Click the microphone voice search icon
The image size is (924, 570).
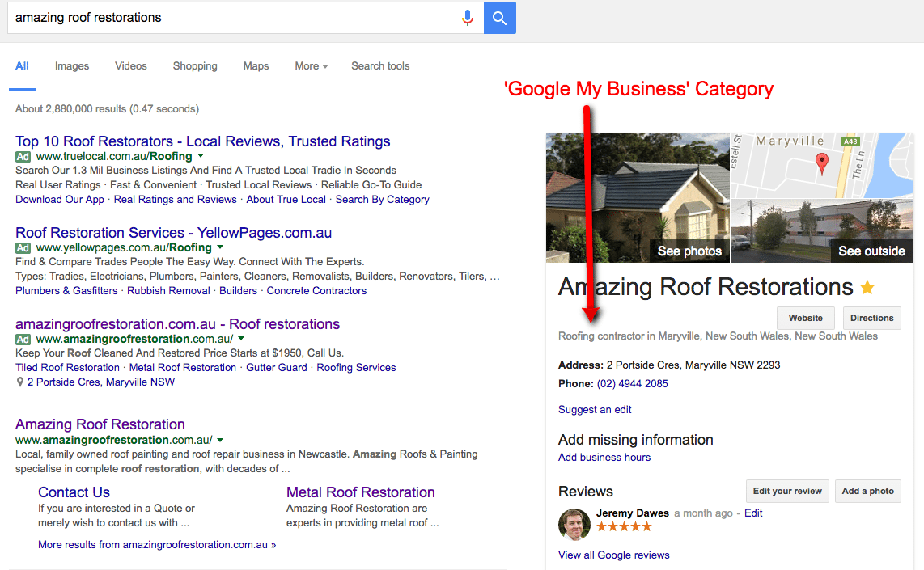click(x=468, y=18)
